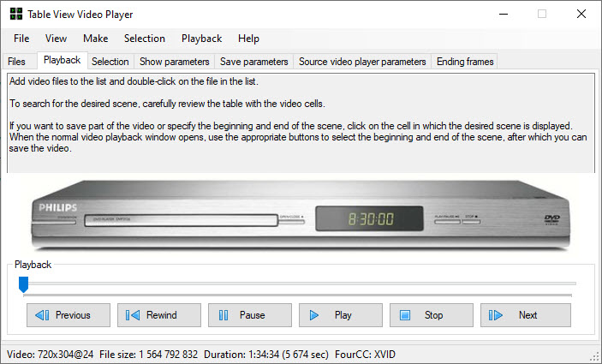Image resolution: width=602 pixels, height=364 pixels.
Task: Open Source video player parameters tab
Action: pos(362,62)
